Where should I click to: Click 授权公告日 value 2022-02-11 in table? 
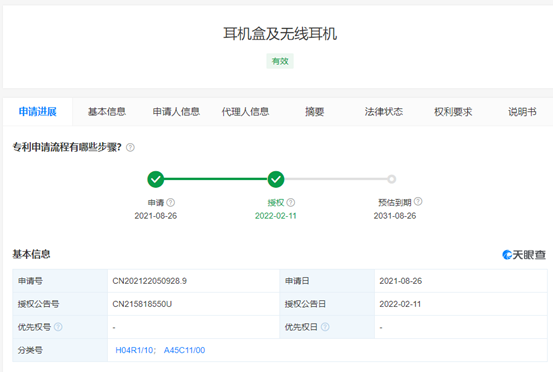pos(400,304)
